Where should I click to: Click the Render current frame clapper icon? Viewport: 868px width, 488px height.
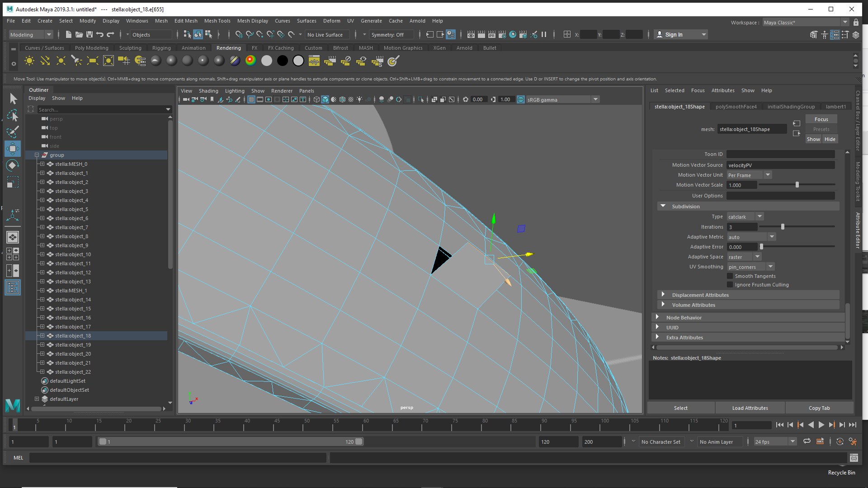(481, 35)
